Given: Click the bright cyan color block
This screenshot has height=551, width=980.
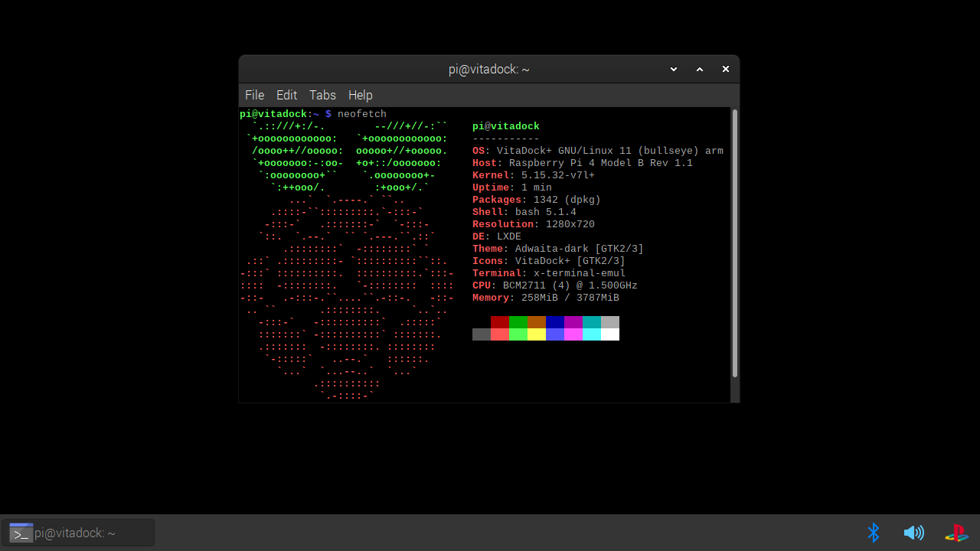Looking at the screenshot, I should click(x=592, y=334).
